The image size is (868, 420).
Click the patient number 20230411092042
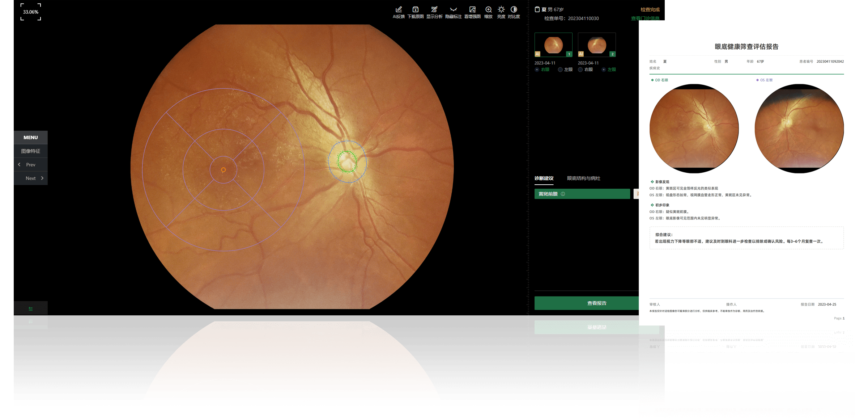tap(830, 62)
